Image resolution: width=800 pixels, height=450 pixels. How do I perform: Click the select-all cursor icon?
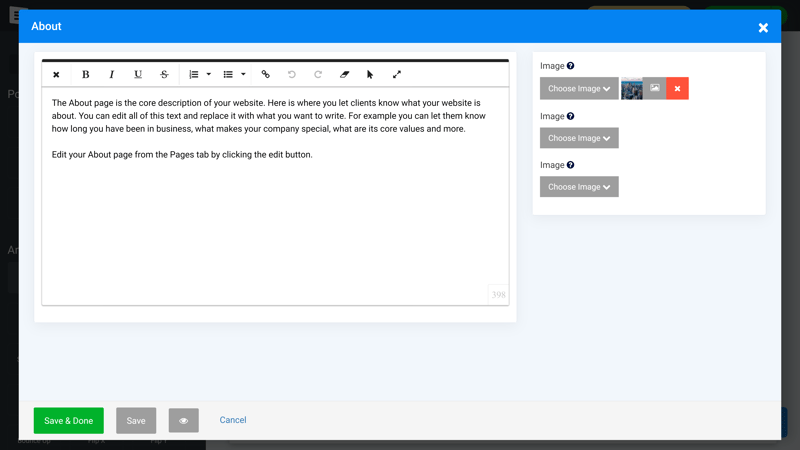click(x=370, y=75)
